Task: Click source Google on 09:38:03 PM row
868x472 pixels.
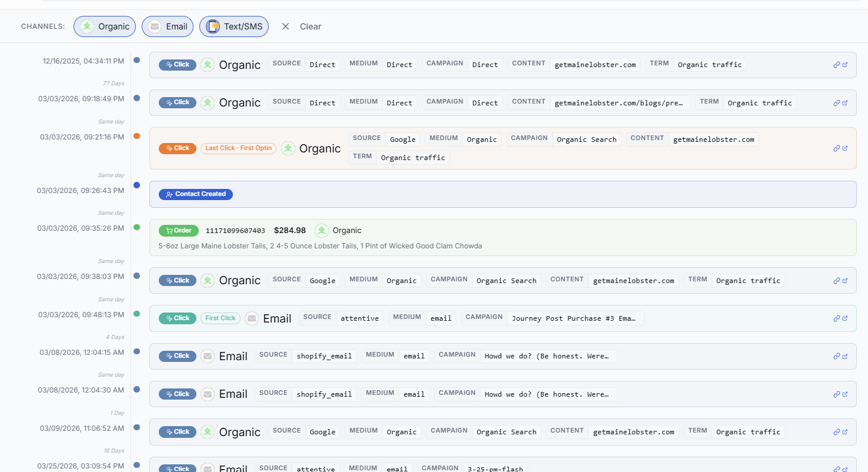Action: coord(322,281)
